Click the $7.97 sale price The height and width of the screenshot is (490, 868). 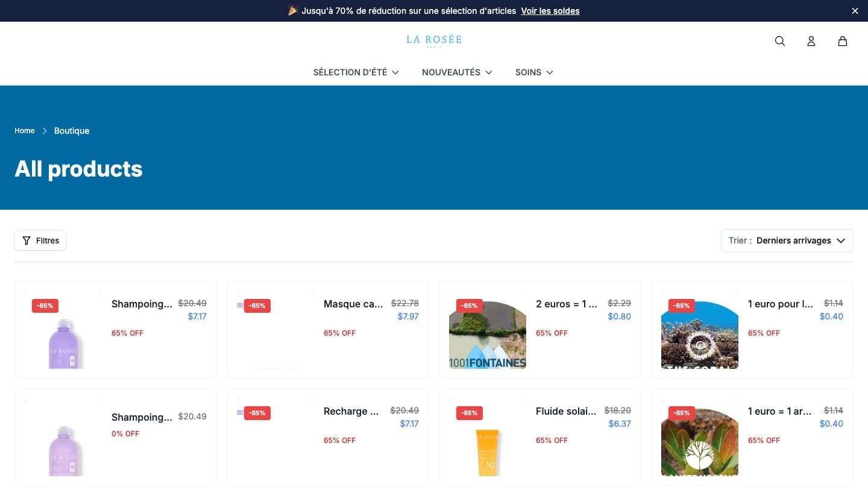click(408, 316)
